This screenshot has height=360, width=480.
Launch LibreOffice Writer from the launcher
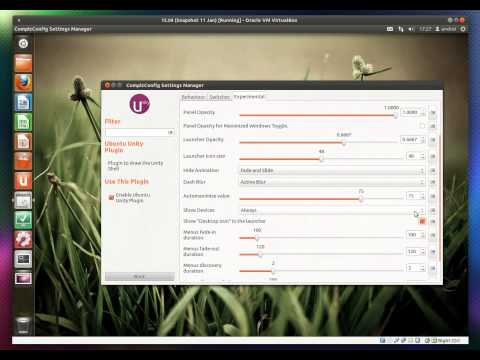click(x=23, y=102)
